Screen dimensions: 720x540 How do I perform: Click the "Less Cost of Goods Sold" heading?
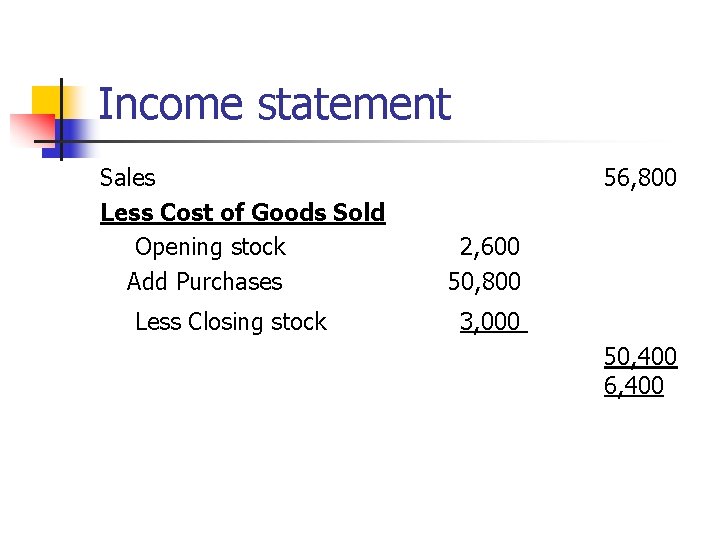(x=243, y=213)
